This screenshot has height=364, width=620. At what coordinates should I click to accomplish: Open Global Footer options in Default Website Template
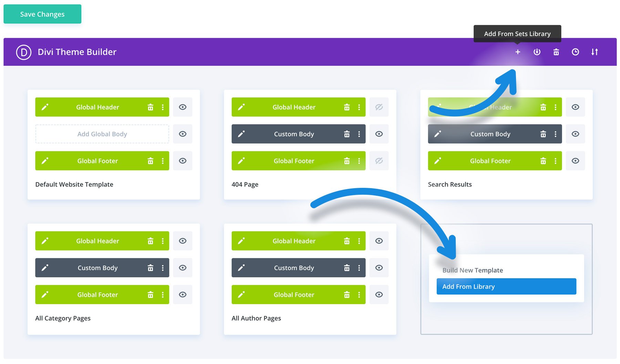163,161
